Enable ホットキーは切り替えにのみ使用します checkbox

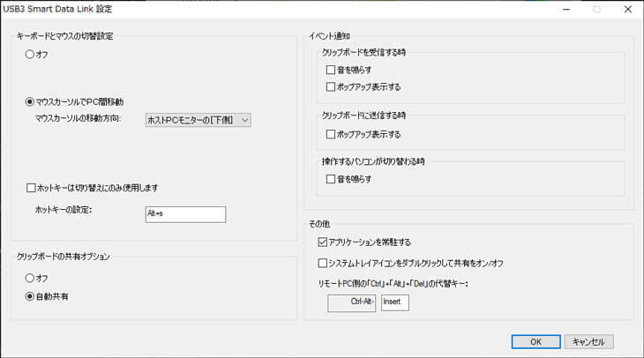pos(32,188)
